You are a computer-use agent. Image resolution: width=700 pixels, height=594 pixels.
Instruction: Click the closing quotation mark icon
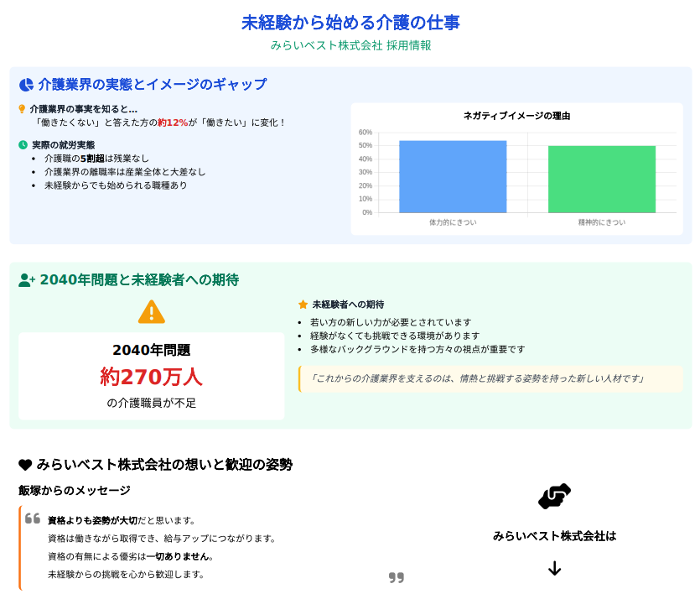397,577
